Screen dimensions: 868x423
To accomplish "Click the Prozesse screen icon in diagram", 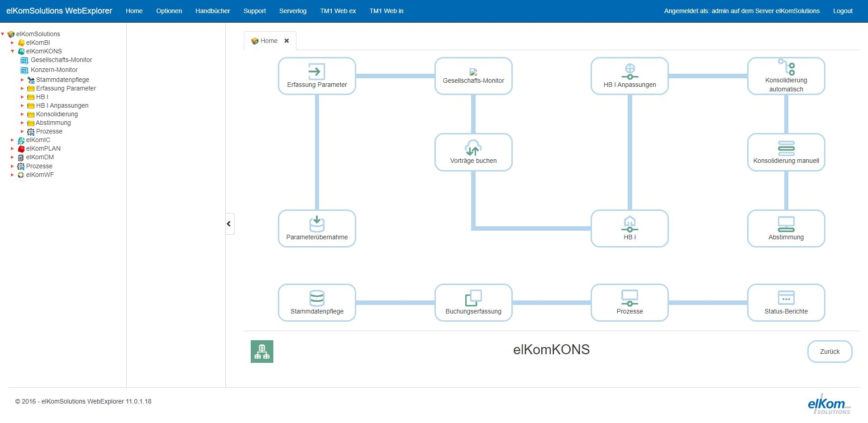I will click(630, 298).
